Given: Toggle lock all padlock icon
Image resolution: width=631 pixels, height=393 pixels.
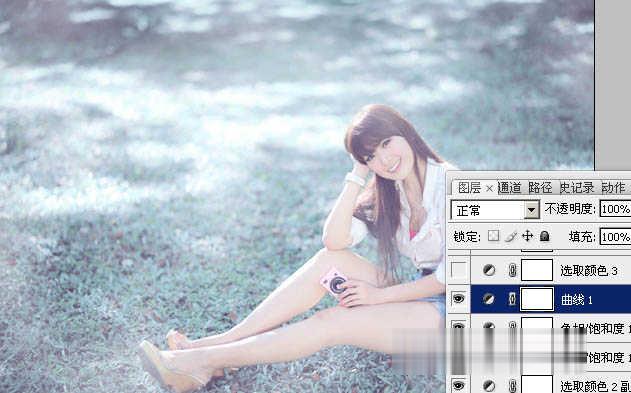Looking at the screenshot, I should 544,236.
